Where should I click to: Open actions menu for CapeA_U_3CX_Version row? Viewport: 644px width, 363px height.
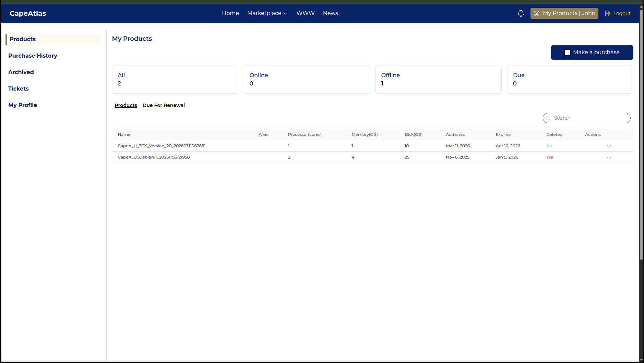[x=609, y=146]
